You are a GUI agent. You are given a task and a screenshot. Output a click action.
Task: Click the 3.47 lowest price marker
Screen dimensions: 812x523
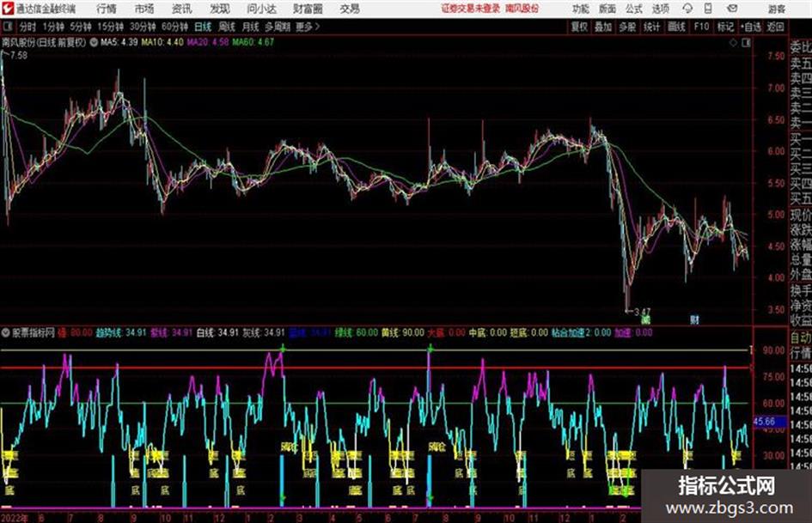(x=642, y=313)
